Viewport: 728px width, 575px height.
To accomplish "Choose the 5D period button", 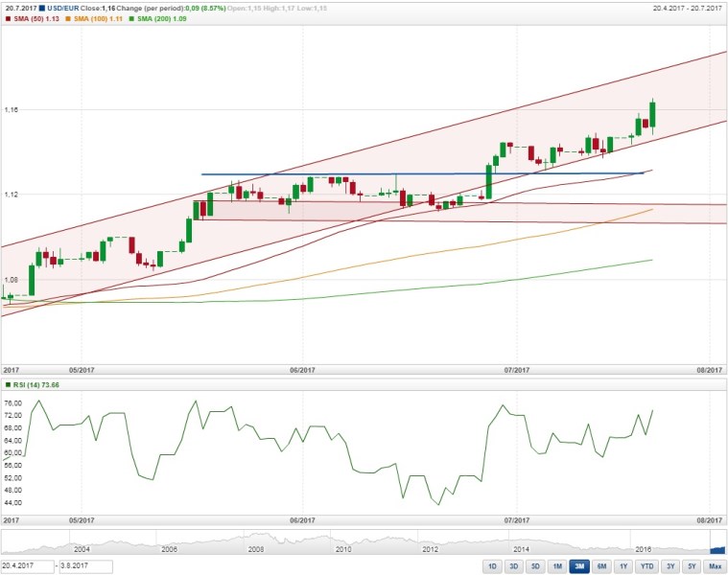I will (x=535, y=566).
